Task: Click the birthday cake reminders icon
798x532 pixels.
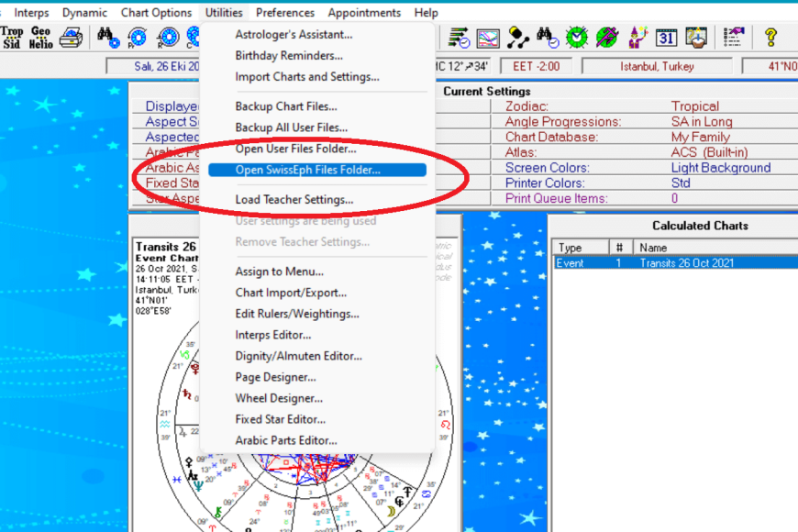Action: pyautogui.click(x=697, y=38)
